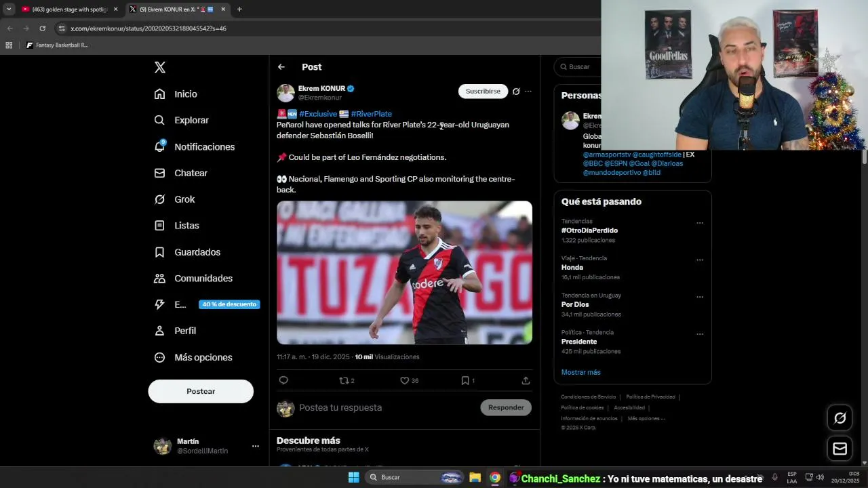Open Más opciones circle icon
This screenshot has width=868, height=488.
point(159,357)
